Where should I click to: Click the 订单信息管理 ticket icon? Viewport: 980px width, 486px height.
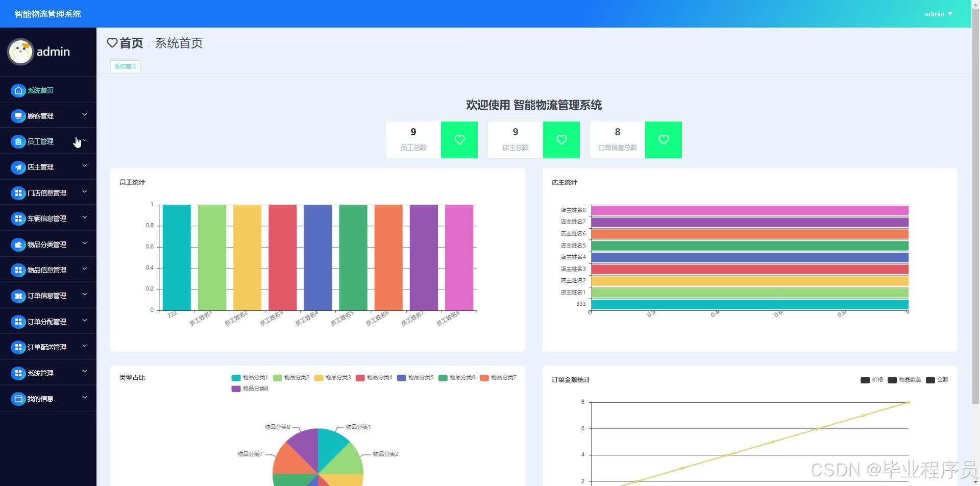(x=18, y=296)
